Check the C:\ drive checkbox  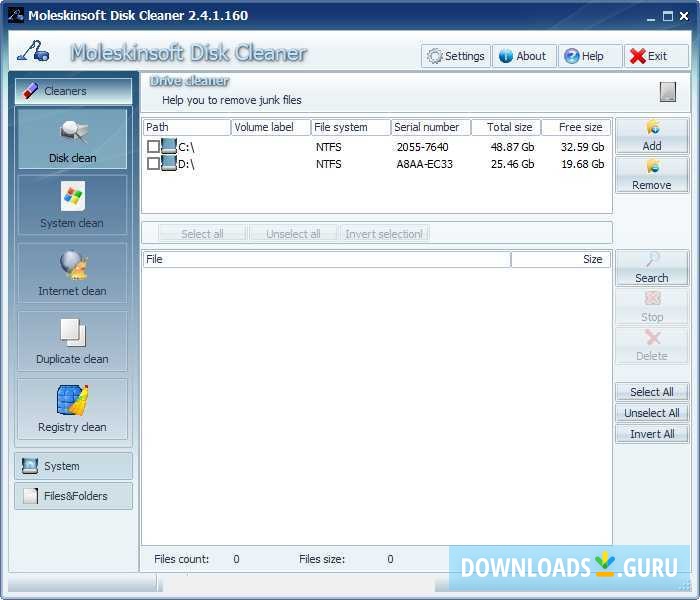click(153, 146)
